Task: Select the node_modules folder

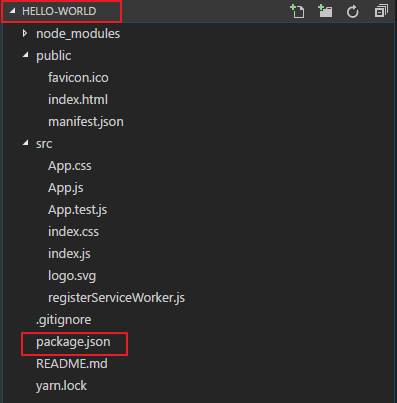Action: coord(78,34)
